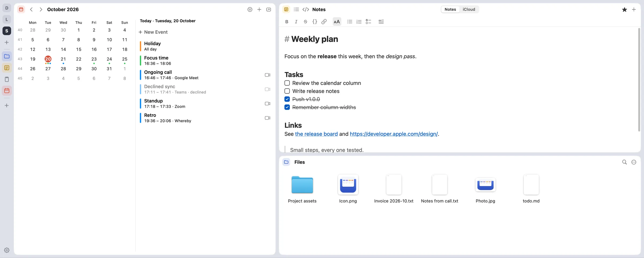Create a New Event

pyautogui.click(x=153, y=32)
